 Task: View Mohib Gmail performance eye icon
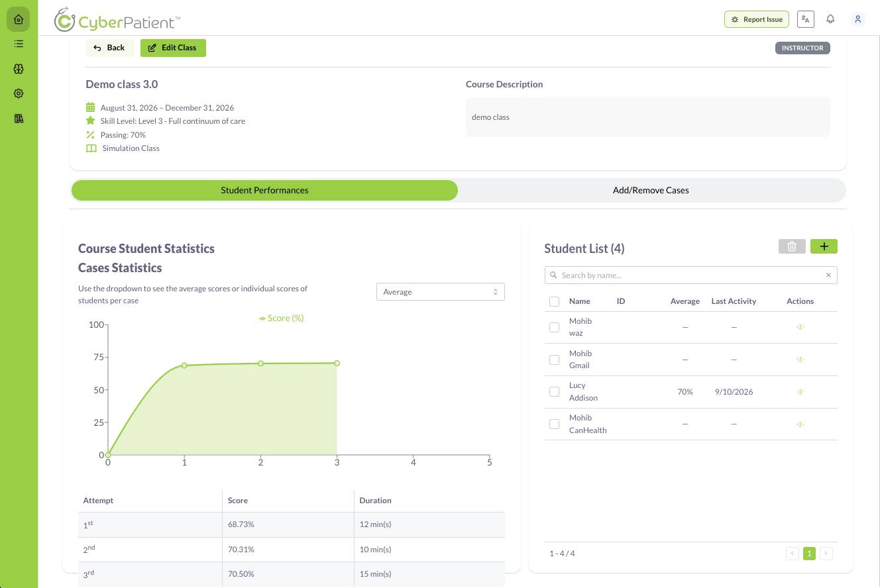800,360
